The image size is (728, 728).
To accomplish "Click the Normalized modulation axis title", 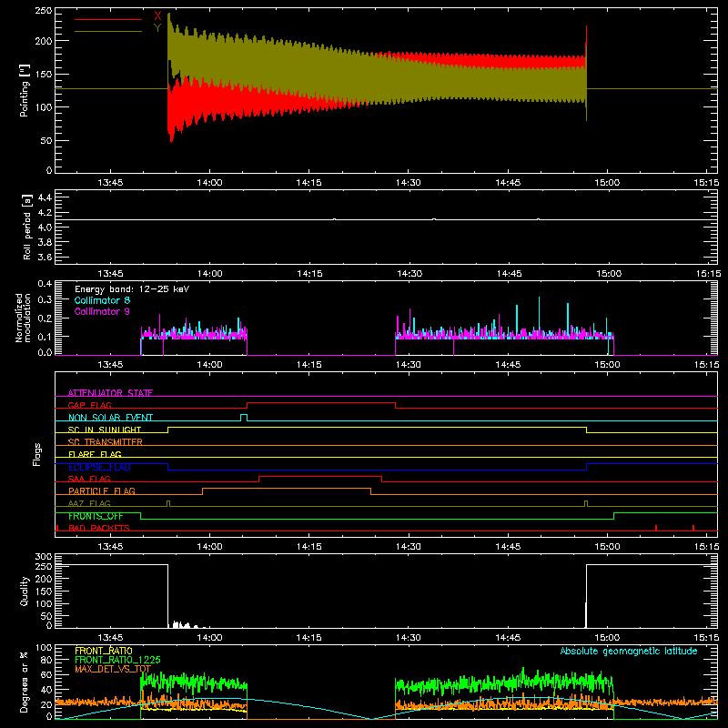I will click(x=23, y=318).
